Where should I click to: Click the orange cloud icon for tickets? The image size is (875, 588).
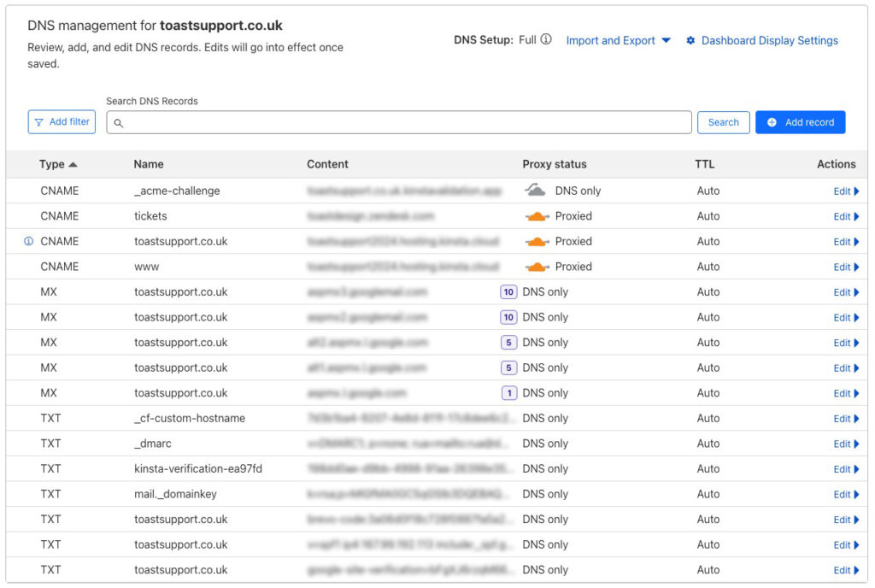click(x=537, y=216)
